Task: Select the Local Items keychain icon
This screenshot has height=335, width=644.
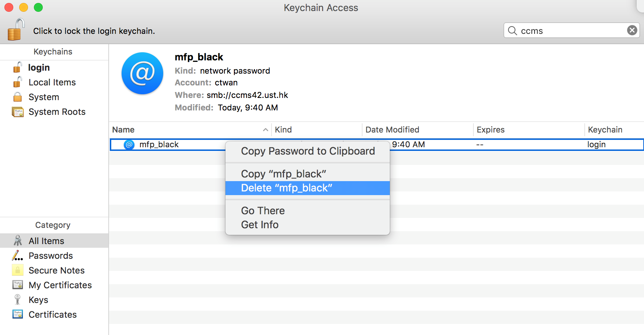Action: [17, 82]
